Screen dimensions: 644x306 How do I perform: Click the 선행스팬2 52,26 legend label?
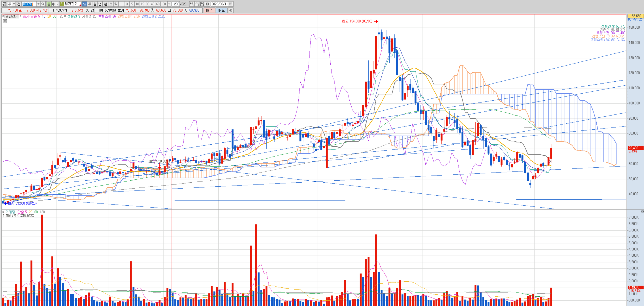coord(153,16)
